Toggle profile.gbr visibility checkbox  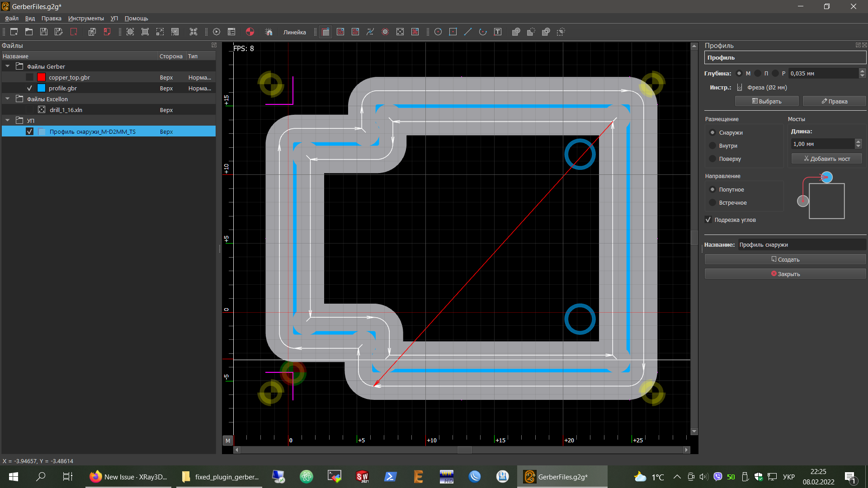point(30,88)
